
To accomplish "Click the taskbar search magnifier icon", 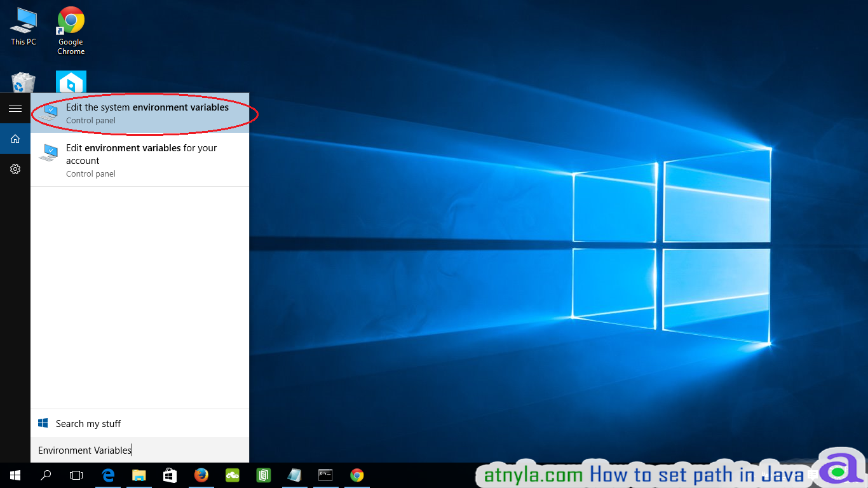I will 45,475.
